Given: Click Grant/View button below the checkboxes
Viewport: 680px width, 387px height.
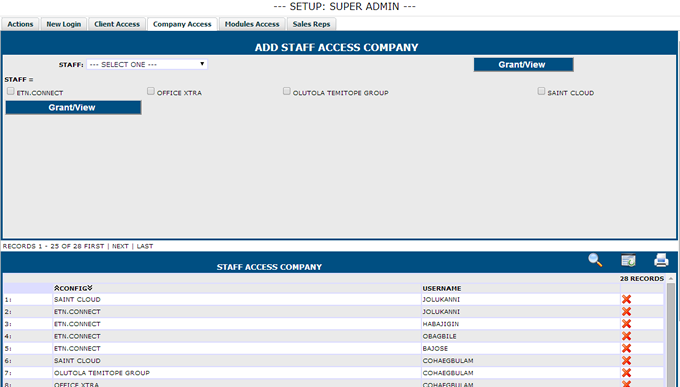Looking at the screenshot, I should pyautogui.click(x=73, y=108).
